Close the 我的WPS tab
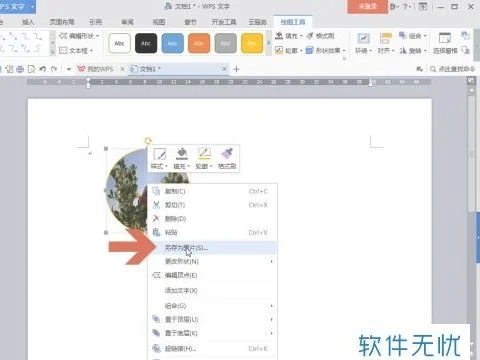480x360 pixels. tap(122, 69)
